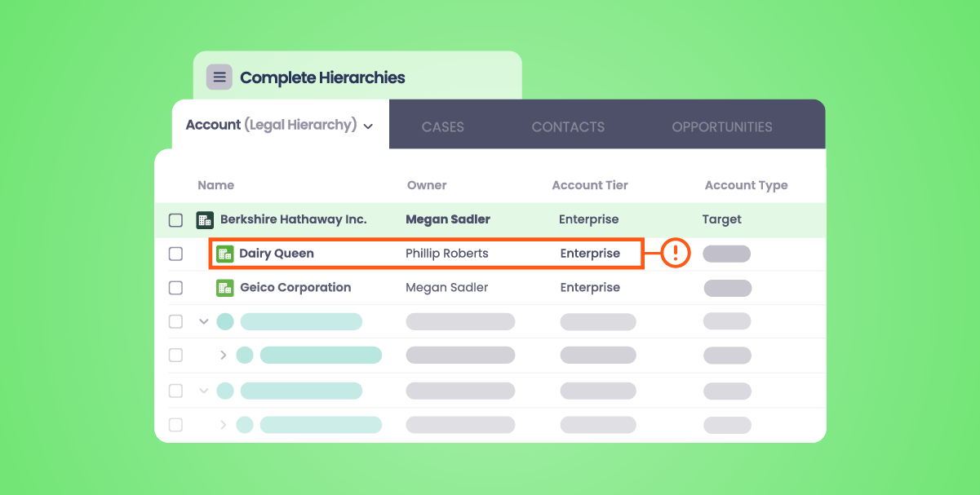Click the Geico Corporation account icon
The width and height of the screenshot is (980, 495).
(x=224, y=288)
